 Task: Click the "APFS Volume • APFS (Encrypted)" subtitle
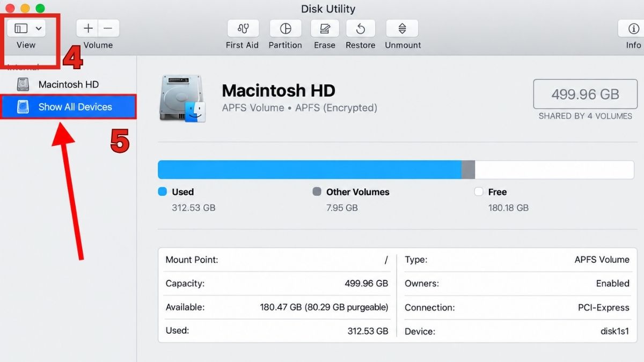click(299, 108)
